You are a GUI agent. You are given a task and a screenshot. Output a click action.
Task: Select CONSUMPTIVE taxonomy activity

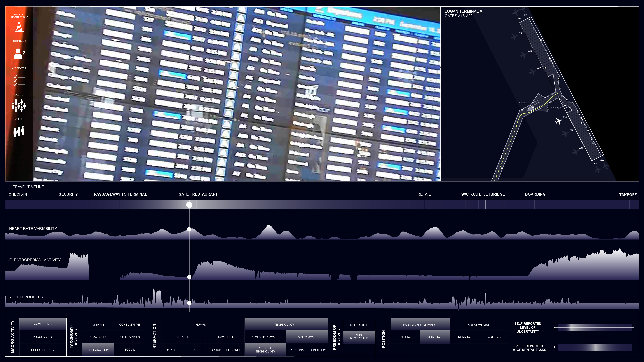point(130,325)
